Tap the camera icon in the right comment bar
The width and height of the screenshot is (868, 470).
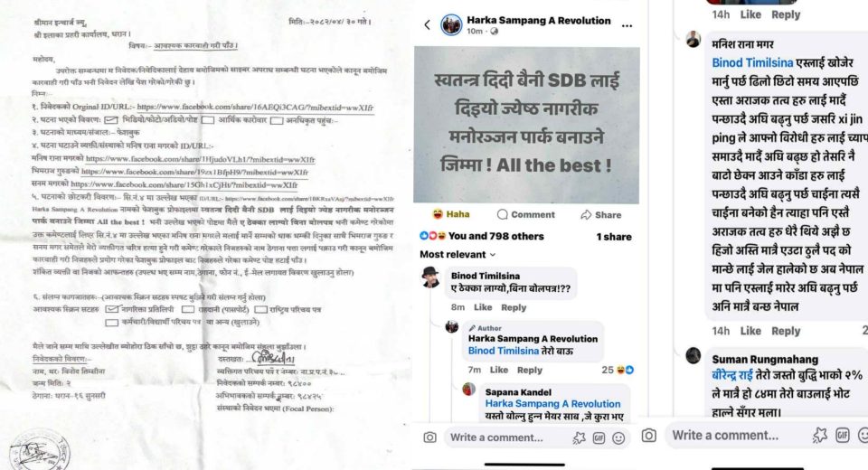(649, 435)
